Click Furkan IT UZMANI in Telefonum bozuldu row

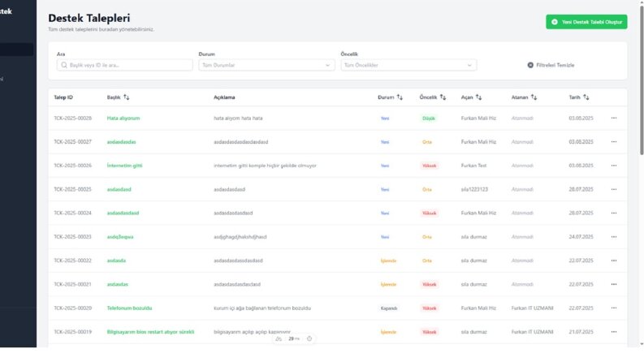click(532, 308)
